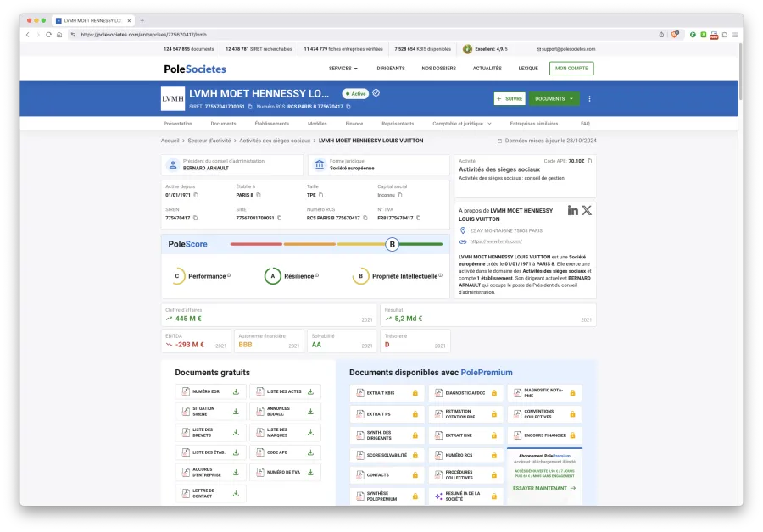Download the Annonces Bodacc document

pos(310,412)
